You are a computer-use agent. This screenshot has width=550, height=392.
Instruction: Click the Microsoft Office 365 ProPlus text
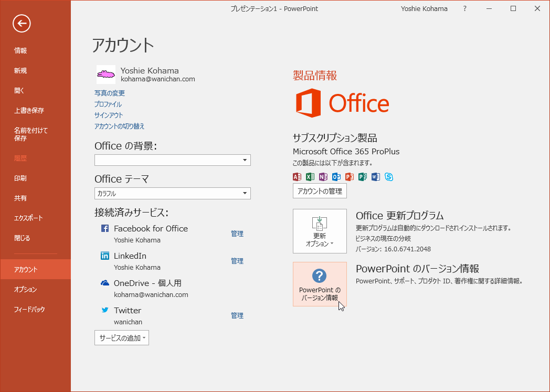click(x=346, y=152)
